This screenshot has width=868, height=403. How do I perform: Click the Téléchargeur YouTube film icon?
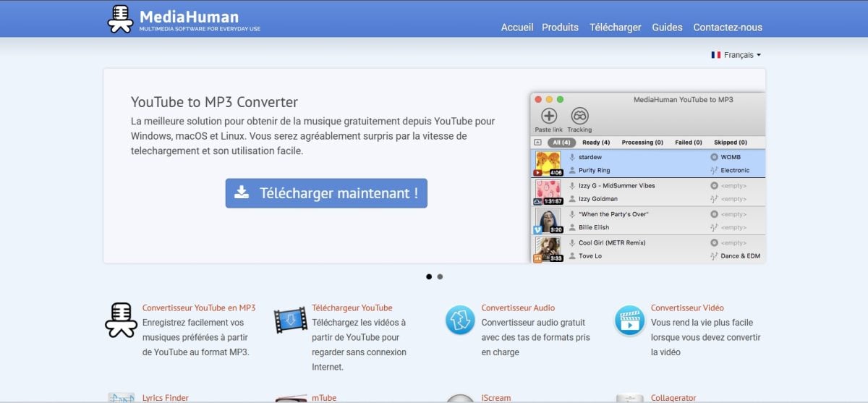[x=290, y=320]
